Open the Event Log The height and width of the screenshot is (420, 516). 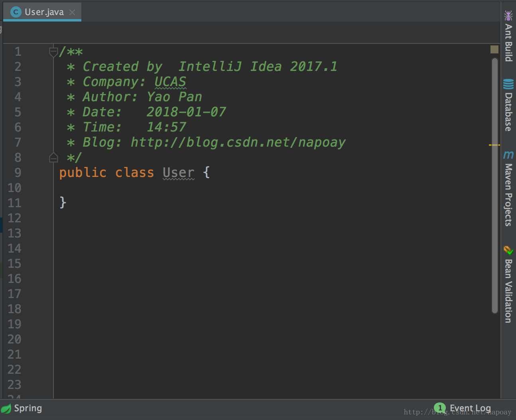(x=463, y=408)
